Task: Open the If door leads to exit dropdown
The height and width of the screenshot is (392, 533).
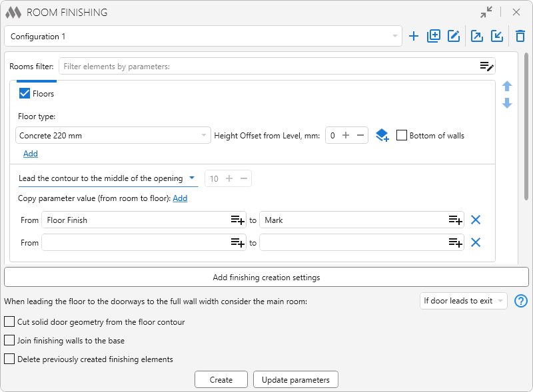Action: [463, 301]
